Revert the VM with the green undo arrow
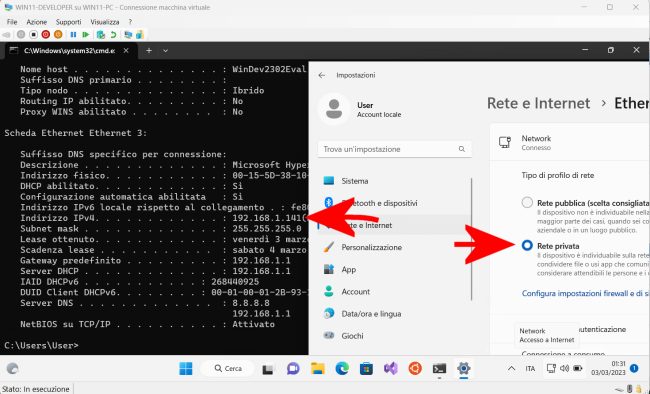 pyautogui.click(x=113, y=34)
